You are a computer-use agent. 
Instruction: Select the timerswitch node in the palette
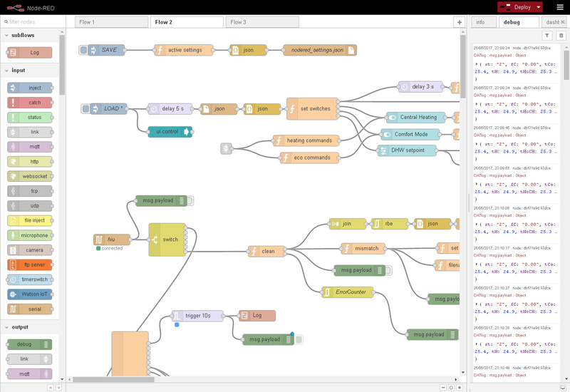29,279
